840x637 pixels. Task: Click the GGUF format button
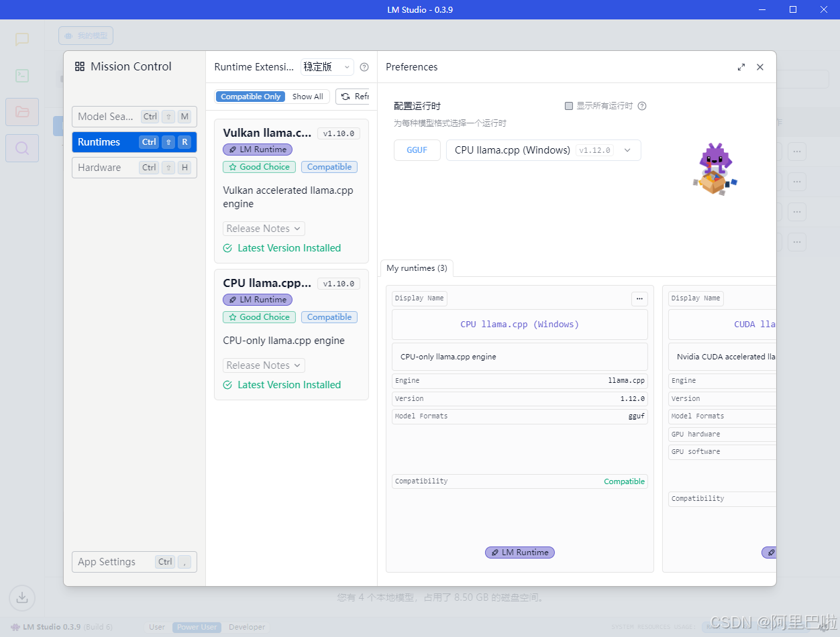(x=417, y=150)
